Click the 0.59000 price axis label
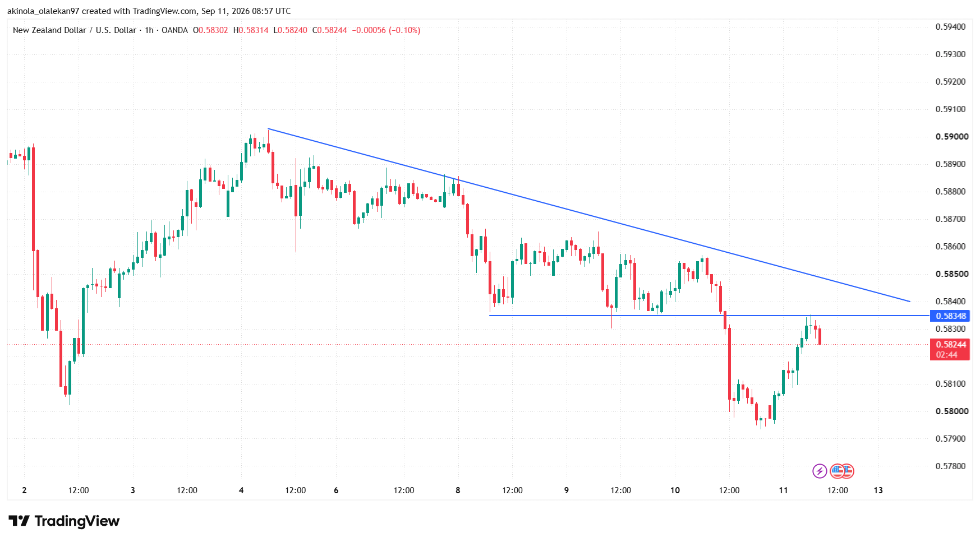The width and height of the screenshot is (980, 542). [952, 137]
